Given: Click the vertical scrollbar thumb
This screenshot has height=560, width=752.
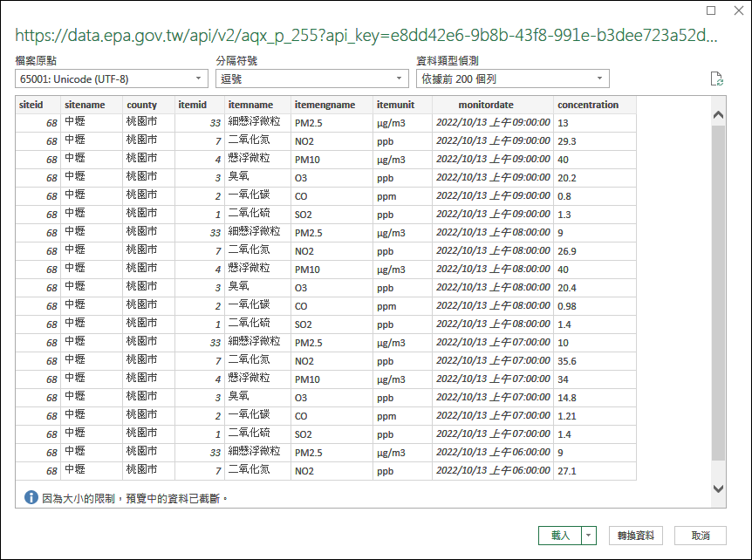Looking at the screenshot, I should point(719,293).
